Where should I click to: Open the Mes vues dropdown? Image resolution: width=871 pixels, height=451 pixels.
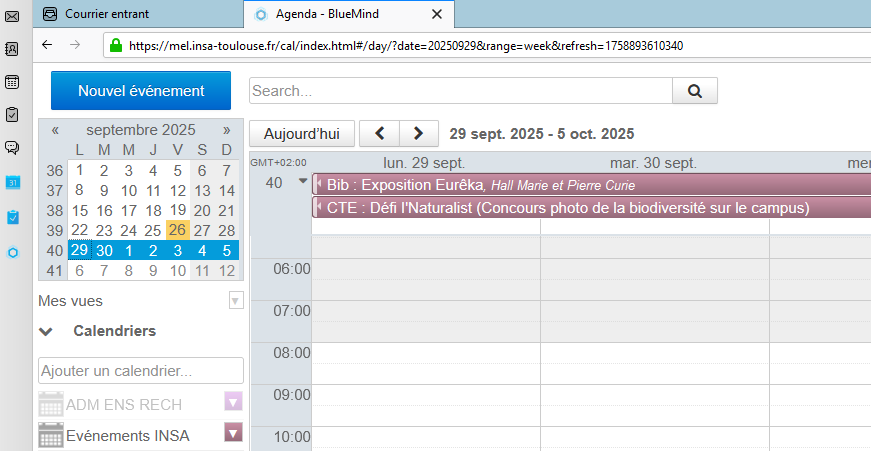tap(236, 300)
